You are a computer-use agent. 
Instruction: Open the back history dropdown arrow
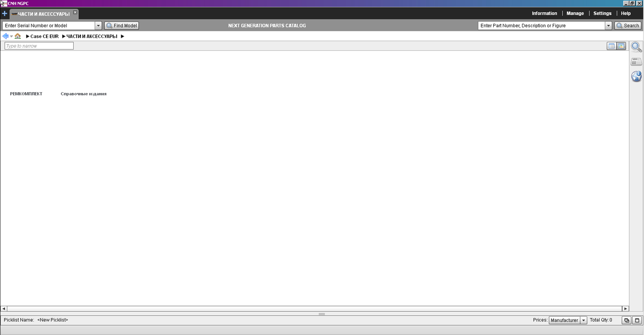click(11, 37)
